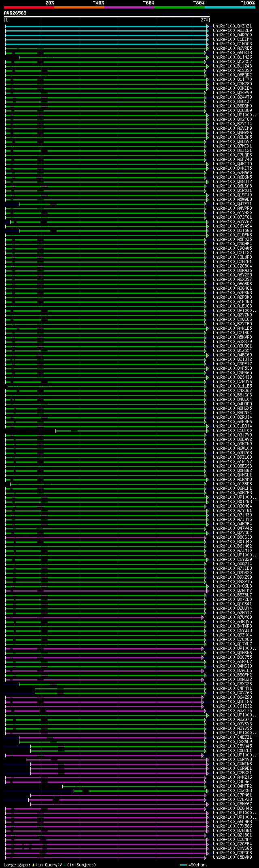
Task: Click the purple alignment bar for UniRef100_B8CS33
Action: [105, 537]
